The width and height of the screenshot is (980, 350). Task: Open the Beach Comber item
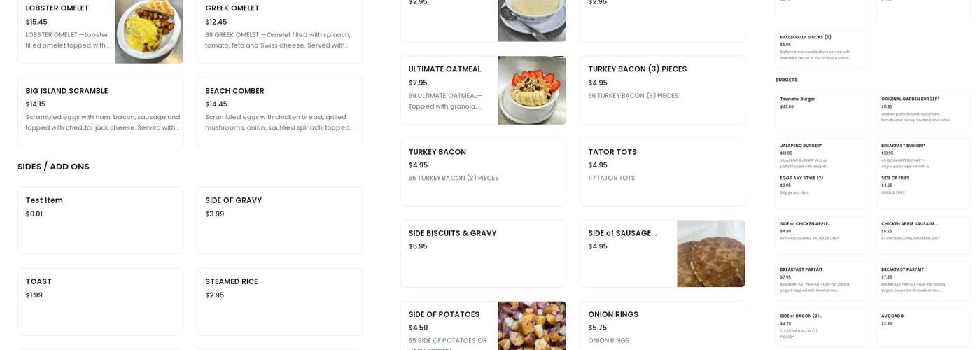pos(280,112)
